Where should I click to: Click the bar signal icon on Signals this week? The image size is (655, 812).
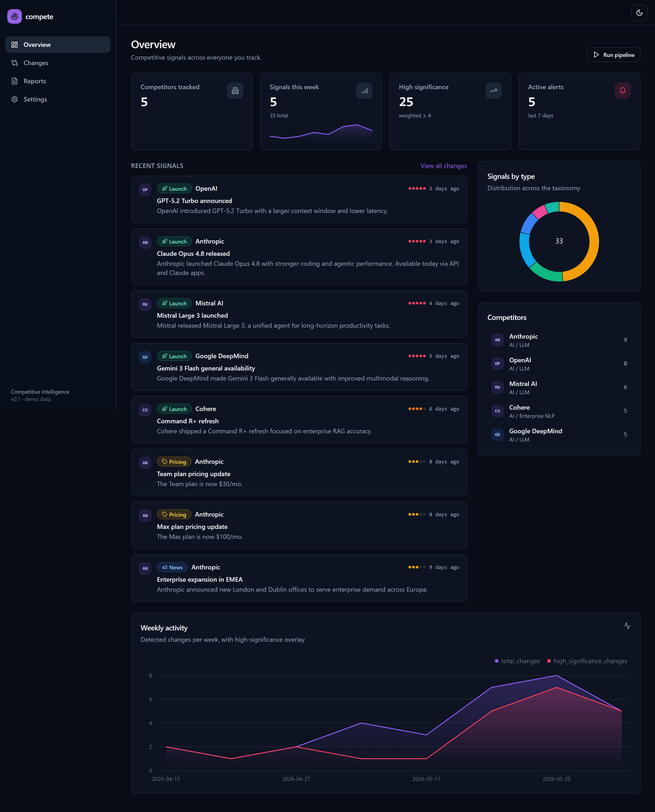(364, 91)
